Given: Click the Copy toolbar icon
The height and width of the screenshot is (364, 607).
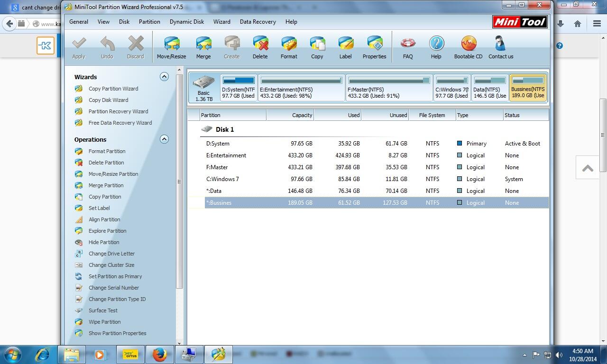Looking at the screenshot, I should [x=317, y=47].
